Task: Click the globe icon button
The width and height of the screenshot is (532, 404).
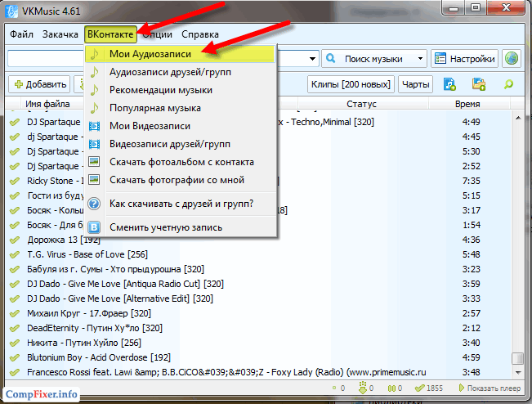Action: pos(512,58)
